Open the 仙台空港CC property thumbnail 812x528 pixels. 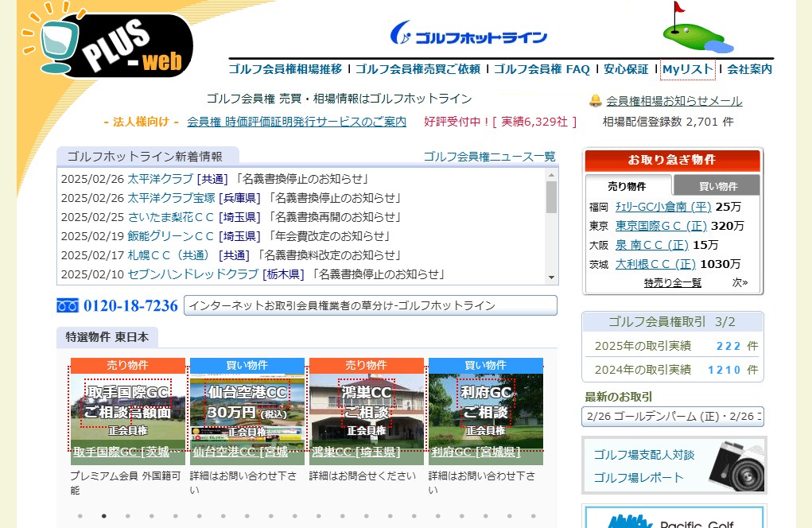pyautogui.click(x=247, y=410)
